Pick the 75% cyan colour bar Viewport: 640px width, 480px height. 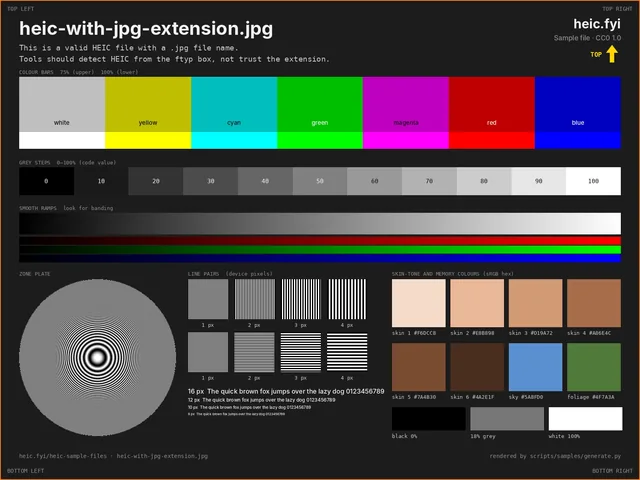pyautogui.click(x=234, y=104)
